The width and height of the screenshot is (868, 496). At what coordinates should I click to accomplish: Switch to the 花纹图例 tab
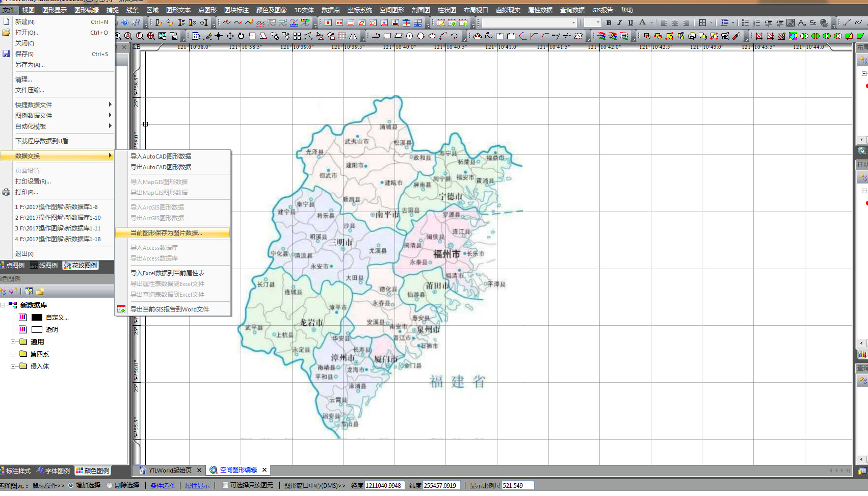click(81, 266)
